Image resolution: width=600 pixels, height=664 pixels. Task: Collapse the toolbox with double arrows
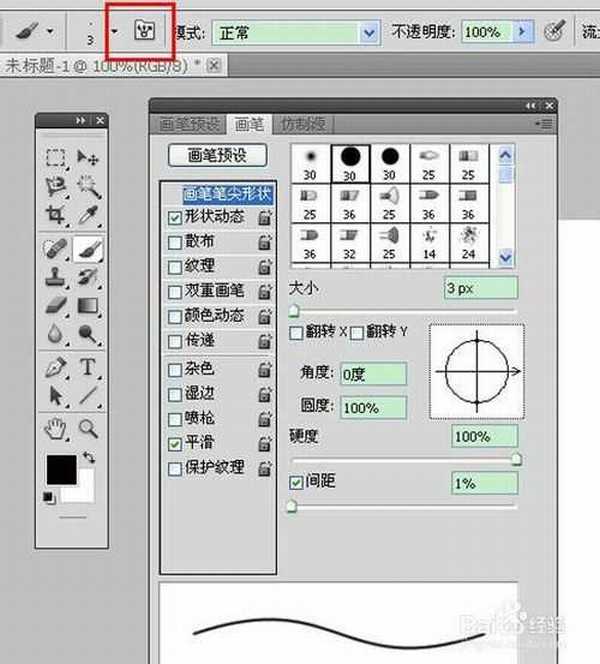pyautogui.click(x=80, y=121)
